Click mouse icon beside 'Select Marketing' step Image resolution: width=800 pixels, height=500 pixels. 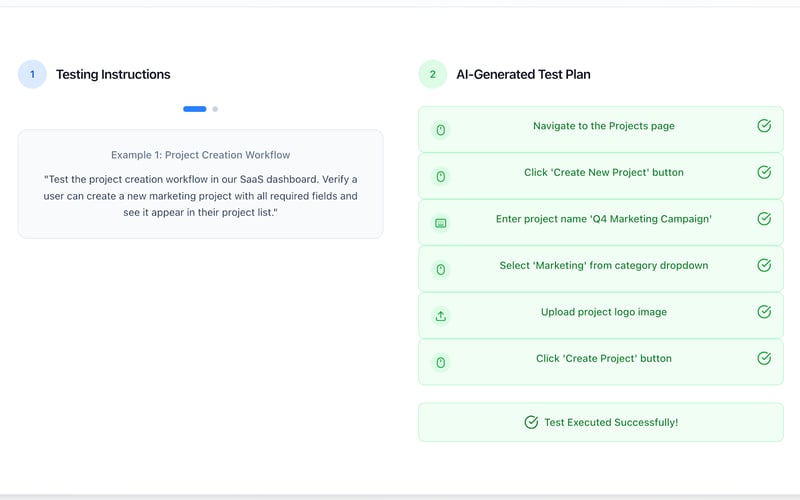pos(441,270)
